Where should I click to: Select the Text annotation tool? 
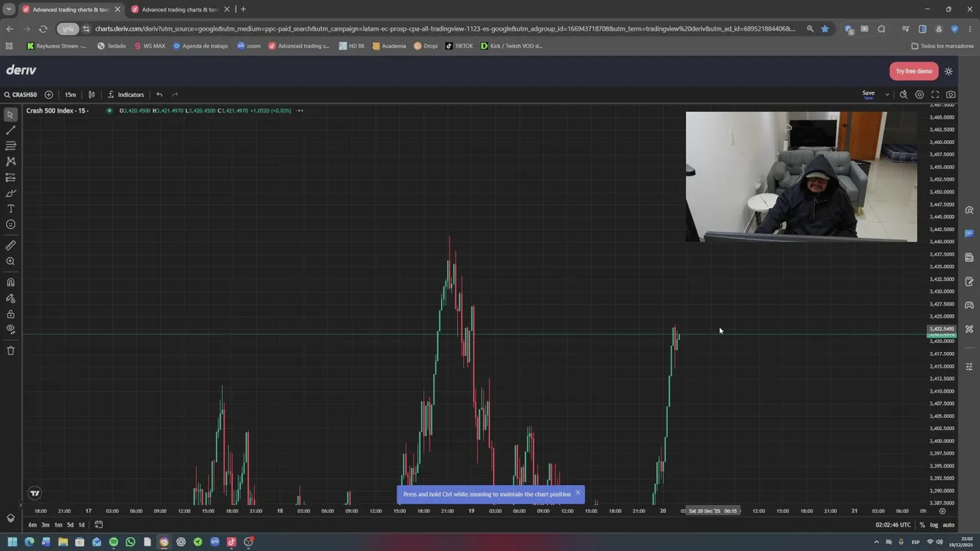(11, 209)
